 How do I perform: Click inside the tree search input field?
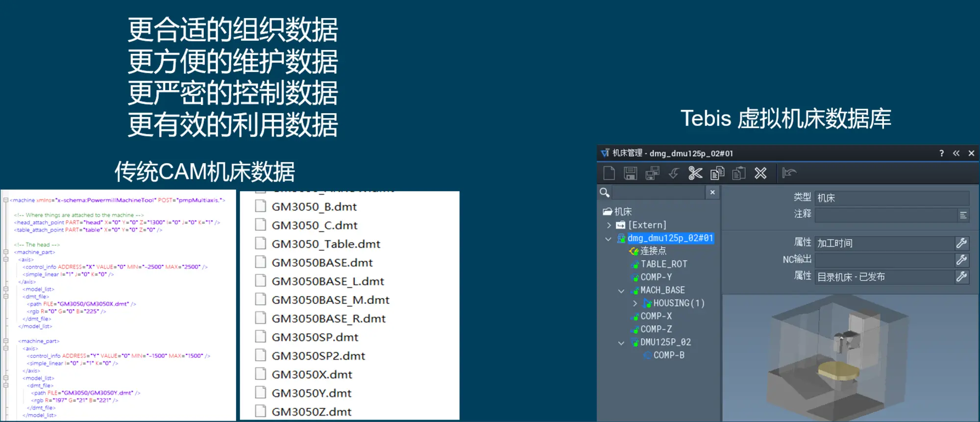658,192
